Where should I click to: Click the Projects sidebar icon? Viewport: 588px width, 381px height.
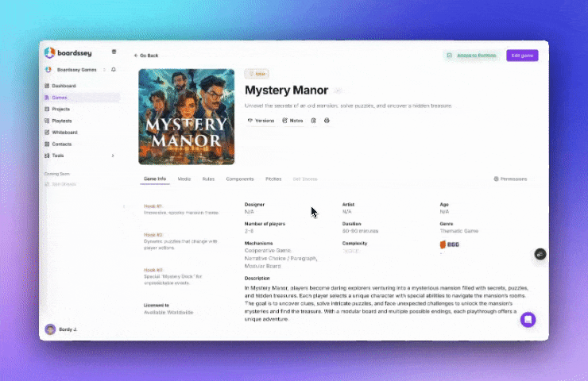pos(47,109)
